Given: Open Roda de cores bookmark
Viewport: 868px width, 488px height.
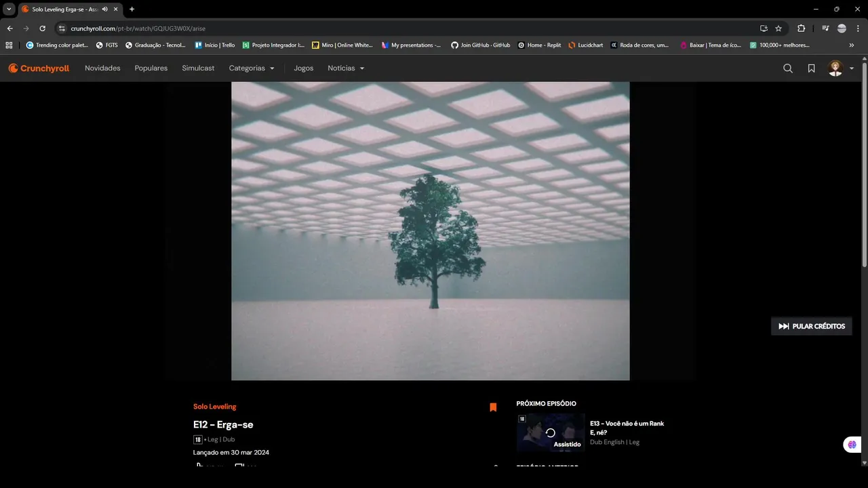Looking at the screenshot, I should (x=640, y=45).
